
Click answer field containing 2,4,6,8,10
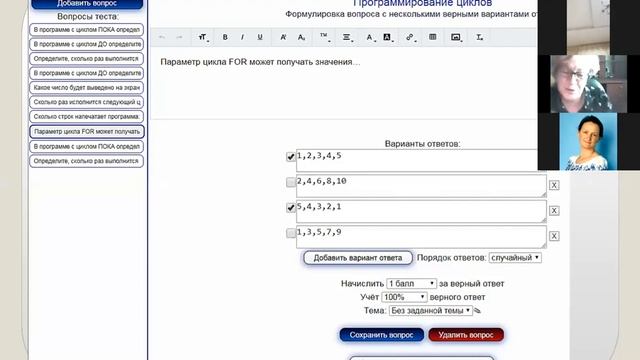tap(421, 186)
